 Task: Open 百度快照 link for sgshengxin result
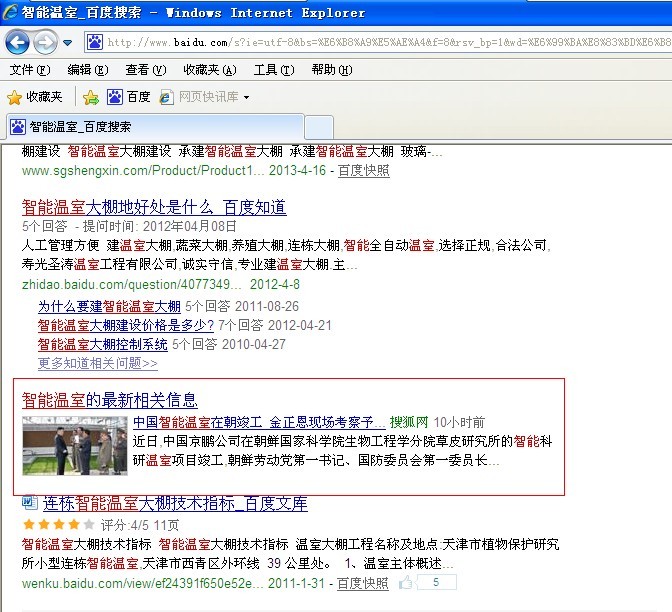363,171
